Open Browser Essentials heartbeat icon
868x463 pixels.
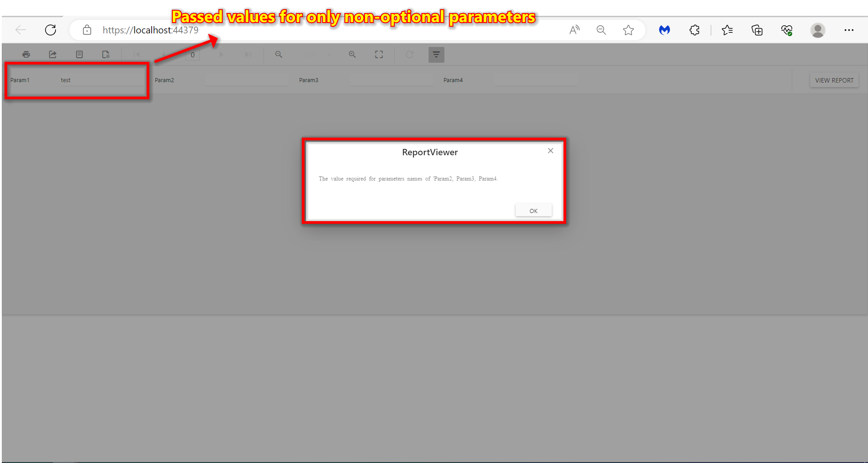787,30
